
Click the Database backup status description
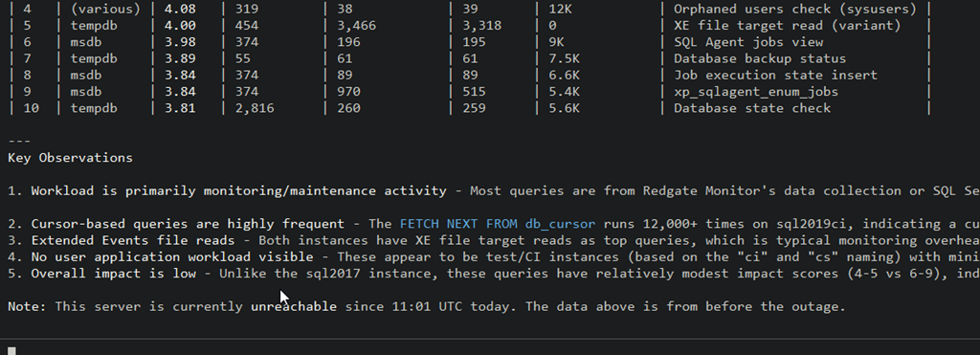coord(759,58)
